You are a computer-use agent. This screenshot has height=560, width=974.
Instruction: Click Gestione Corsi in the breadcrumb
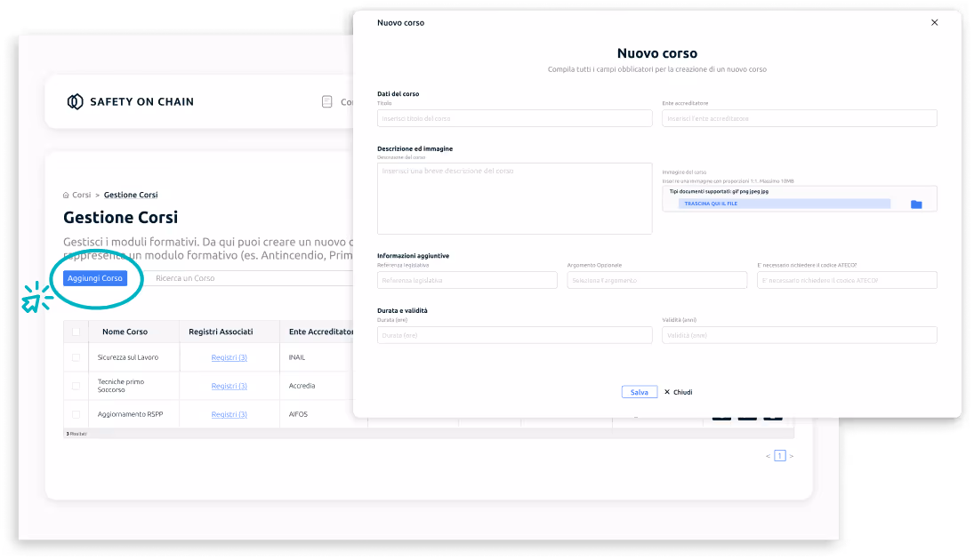[131, 195]
